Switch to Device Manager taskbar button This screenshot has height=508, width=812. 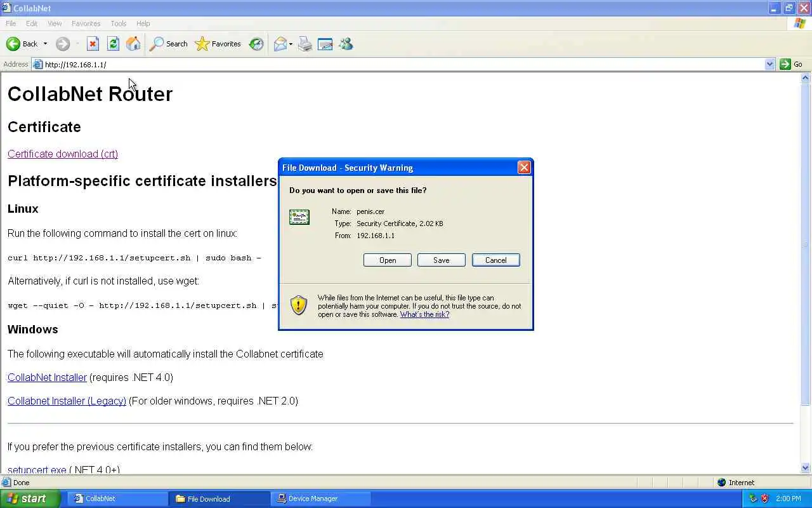[320, 498]
